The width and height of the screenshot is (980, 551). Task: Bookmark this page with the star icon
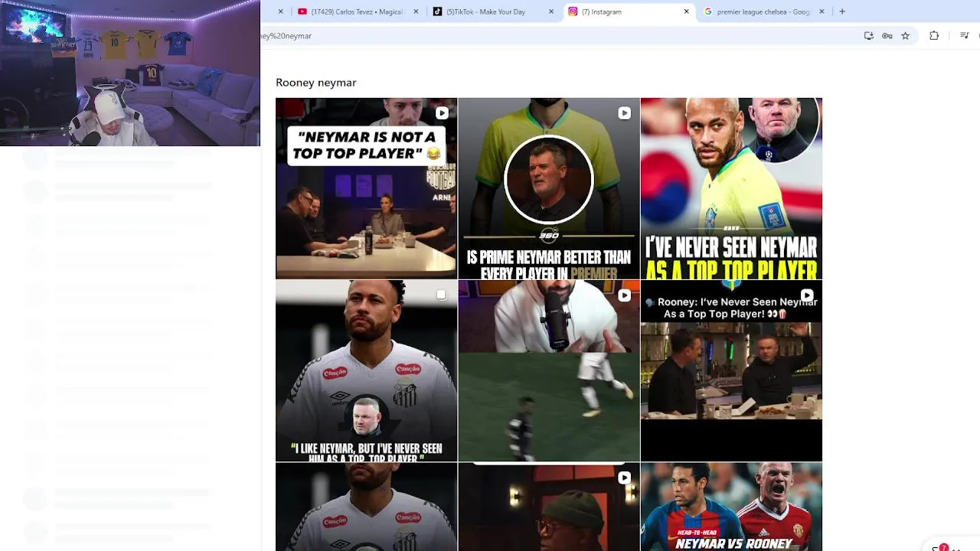[906, 36]
